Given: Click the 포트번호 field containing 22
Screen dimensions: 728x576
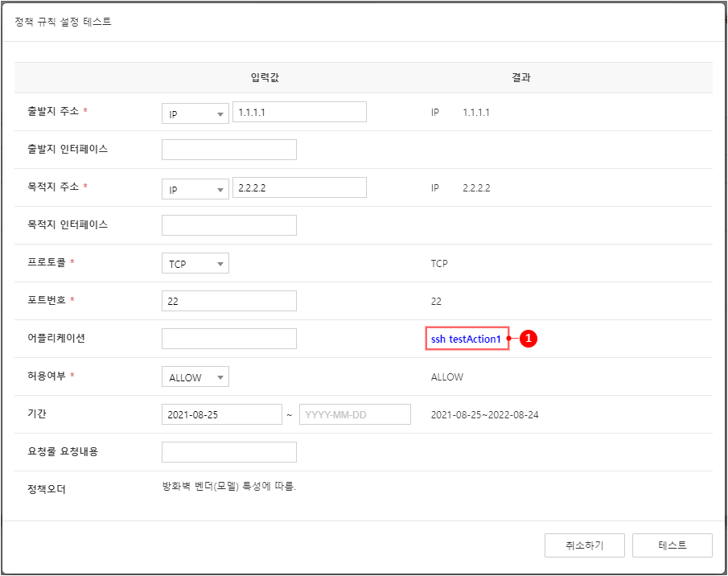Looking at the screenshot, I should tap(229, 301).
